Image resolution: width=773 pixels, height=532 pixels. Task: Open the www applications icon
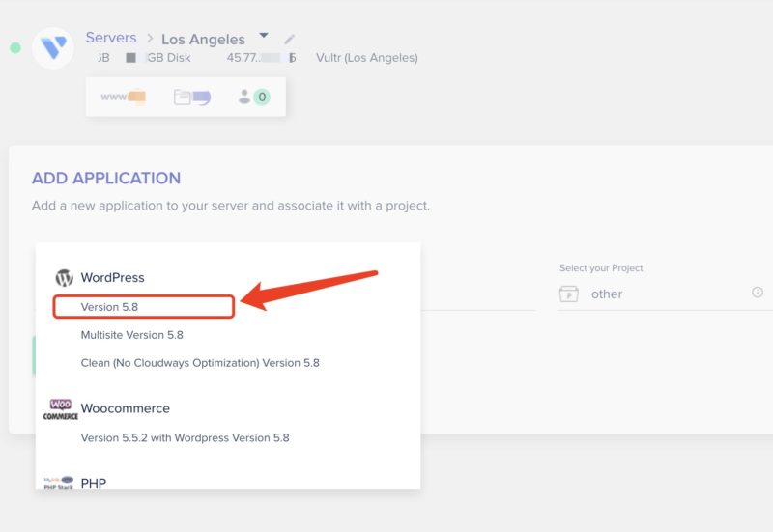click(123, 97)
